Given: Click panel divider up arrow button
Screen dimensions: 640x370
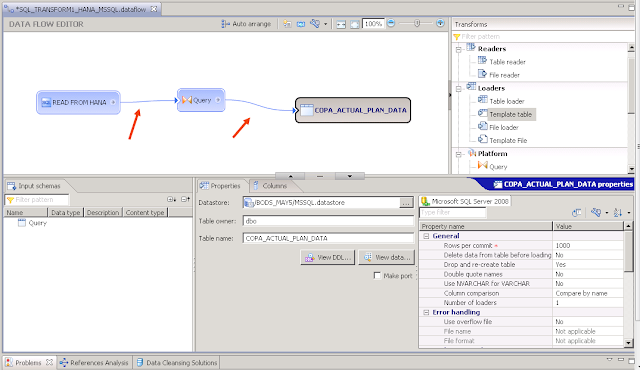Looking at the screenshot, I should point(290,176).
